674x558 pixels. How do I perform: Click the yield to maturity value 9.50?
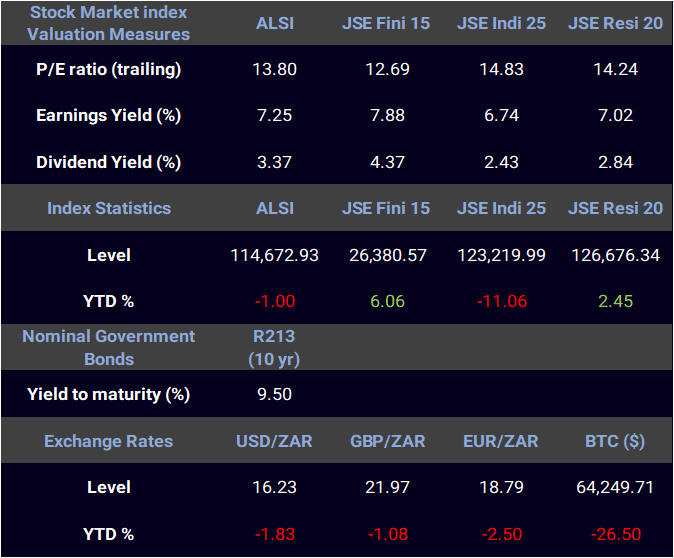click(x=274, y=394)
